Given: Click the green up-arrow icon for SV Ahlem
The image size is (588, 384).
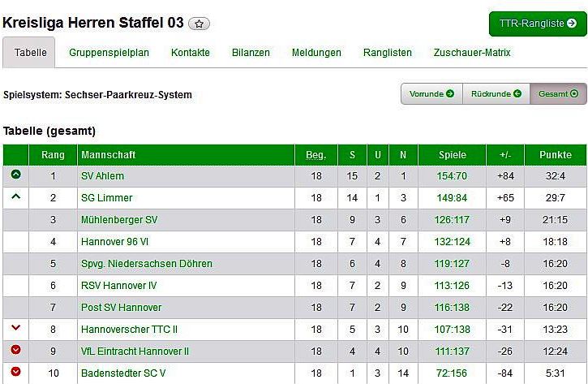Looking at the screenshot, I should [15, 175].
